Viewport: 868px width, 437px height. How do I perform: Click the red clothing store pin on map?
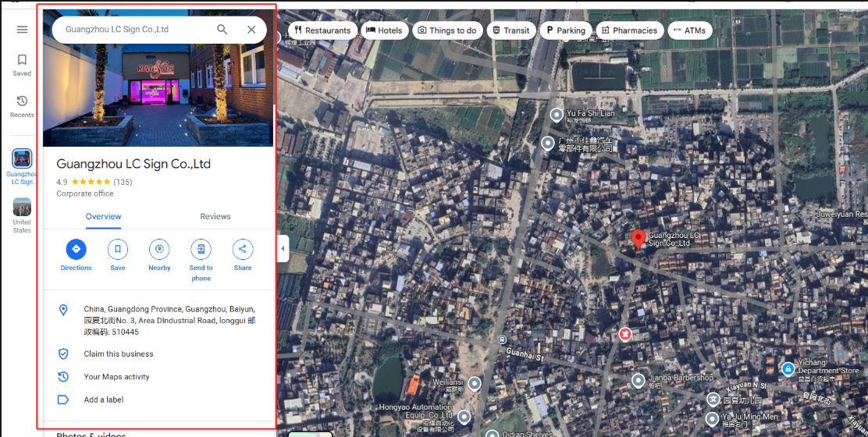click(x=625, y=335)
